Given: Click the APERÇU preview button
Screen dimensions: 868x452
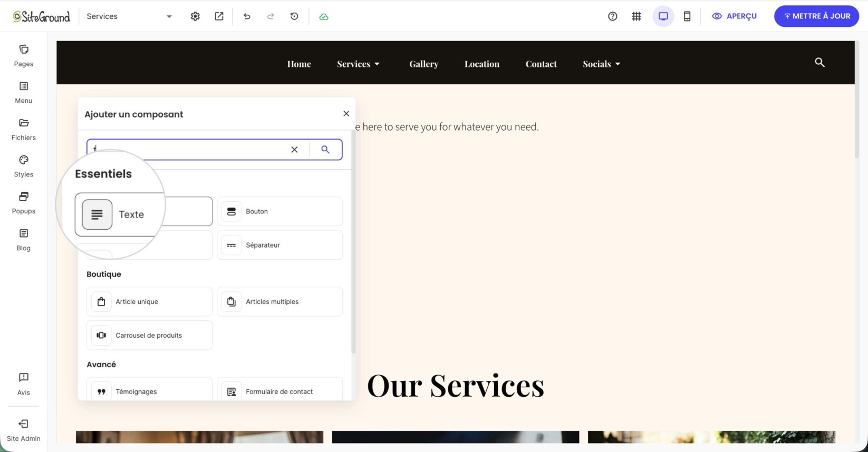Looking at the screenshot, I should click(x=734, y=16).
